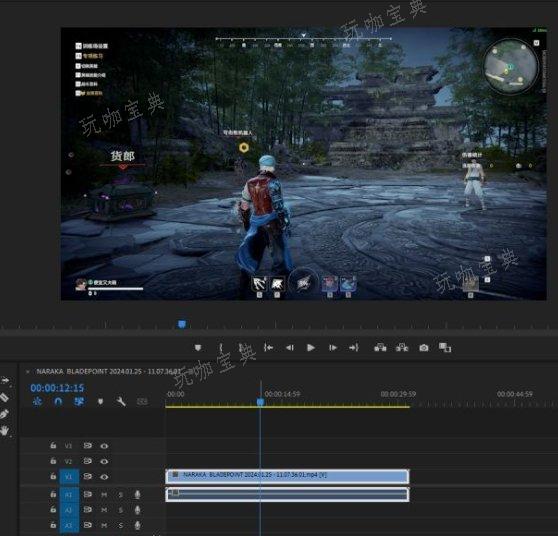The height and width of the screenshot is (536, 558).
Task: Open Comparison View in program monitor
Action: point(445,348)
